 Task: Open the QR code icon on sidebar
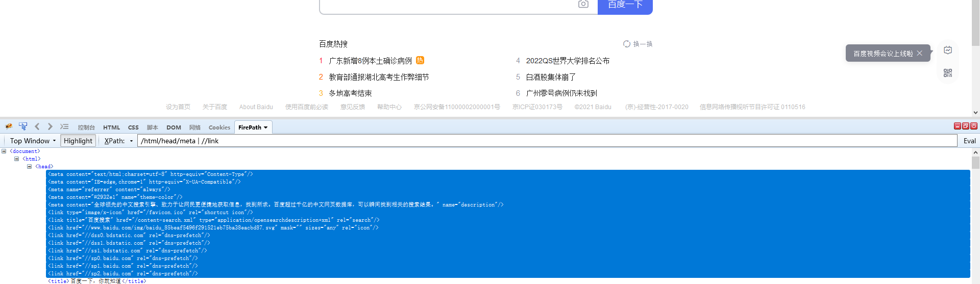coord(948,73)
